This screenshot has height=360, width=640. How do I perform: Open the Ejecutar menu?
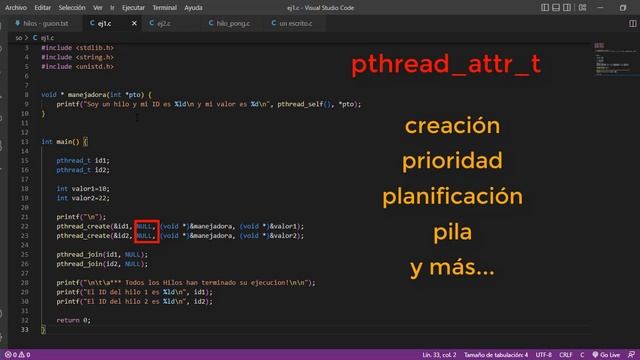pos(133,8)
